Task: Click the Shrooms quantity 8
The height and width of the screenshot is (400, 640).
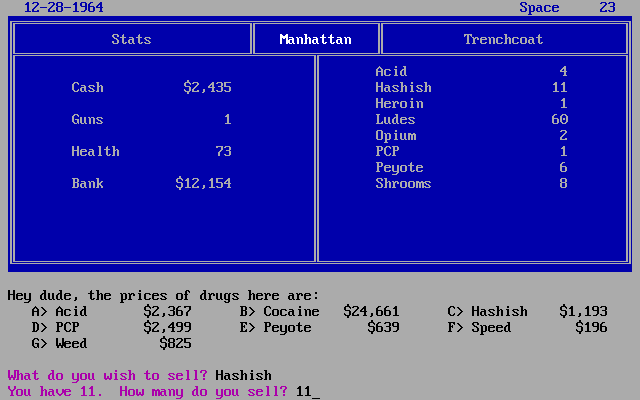Action: (563, 183)
